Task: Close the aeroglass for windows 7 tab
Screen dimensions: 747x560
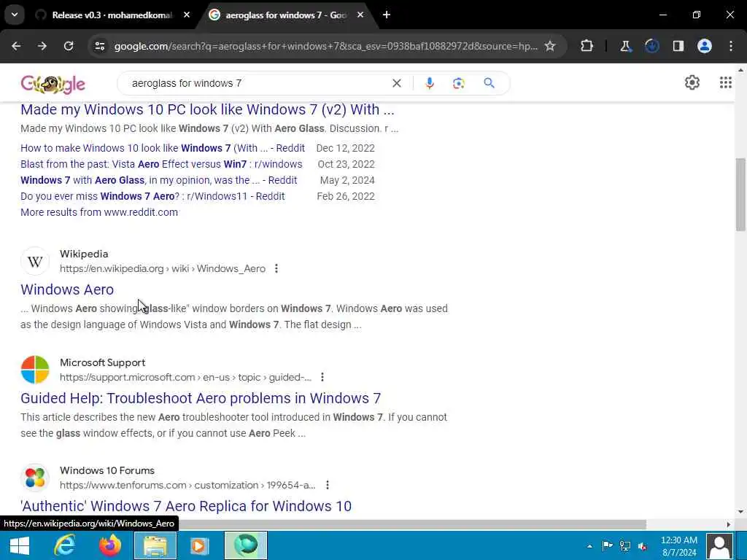Action: click(x=360, y=15)
